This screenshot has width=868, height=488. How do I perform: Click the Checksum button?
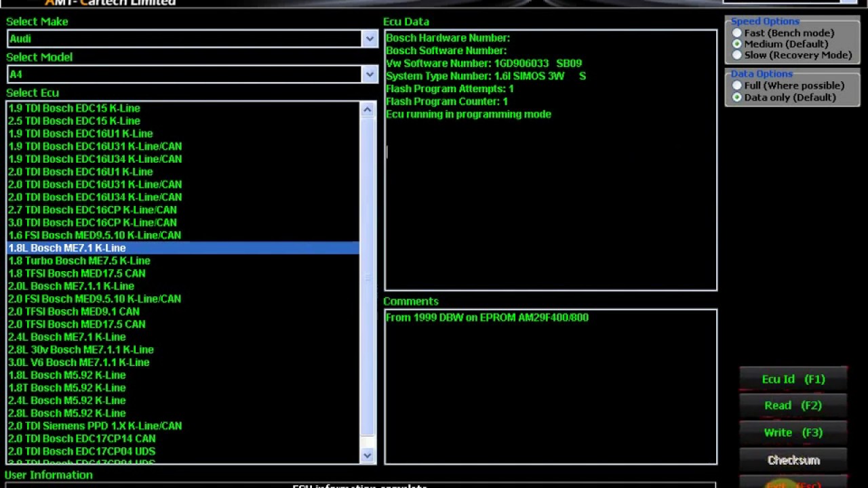pyautogui.click(x=793, y=460)
